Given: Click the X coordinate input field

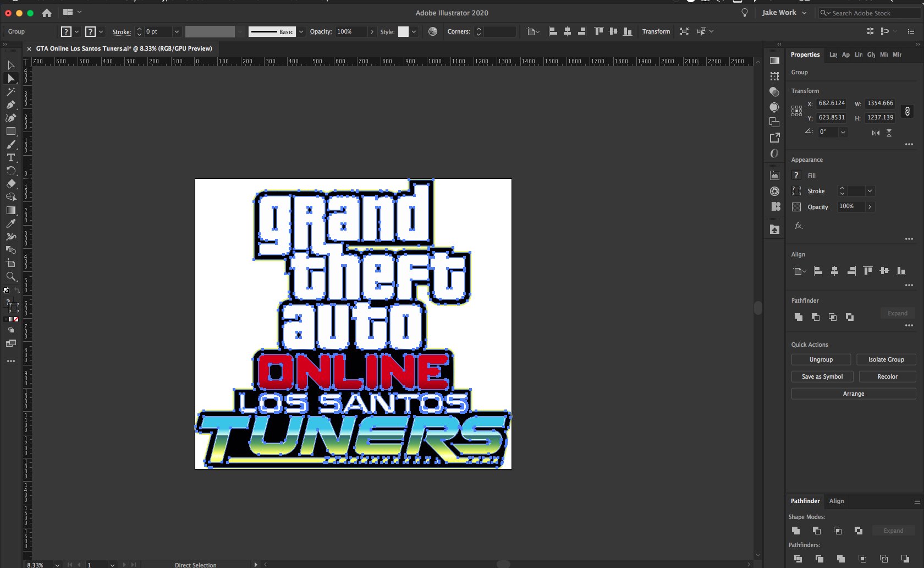Looking at the screenshot, I should pos(831,103).
